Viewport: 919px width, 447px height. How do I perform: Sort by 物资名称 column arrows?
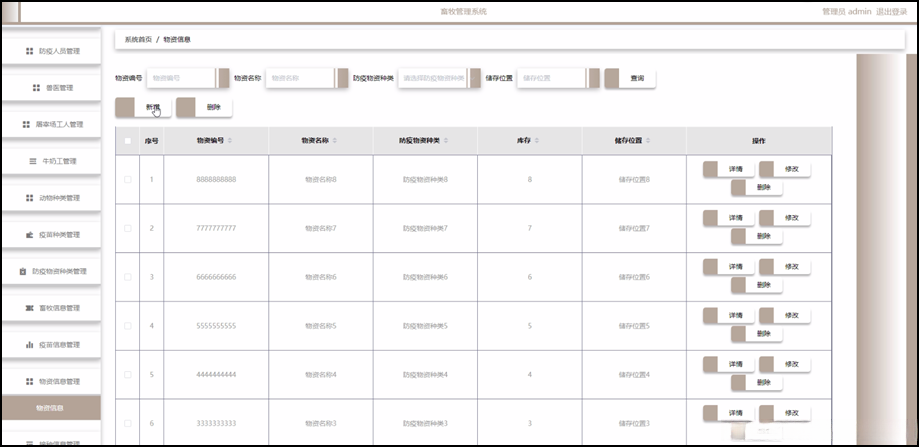point(334,141)
